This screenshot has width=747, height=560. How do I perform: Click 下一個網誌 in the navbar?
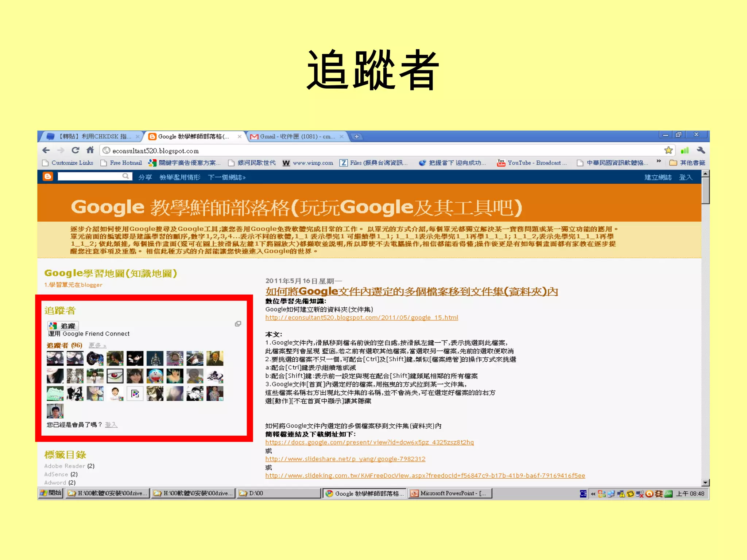click(x=227, y=177)
